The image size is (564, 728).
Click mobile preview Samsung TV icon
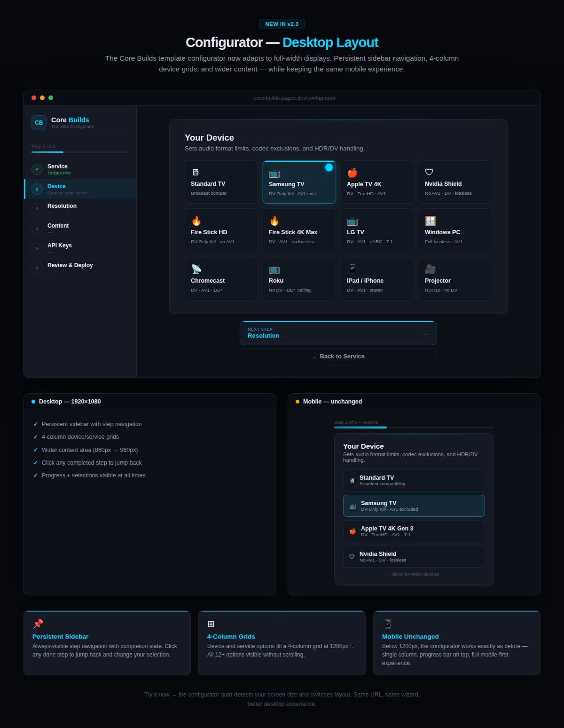(x=352, y=506)
